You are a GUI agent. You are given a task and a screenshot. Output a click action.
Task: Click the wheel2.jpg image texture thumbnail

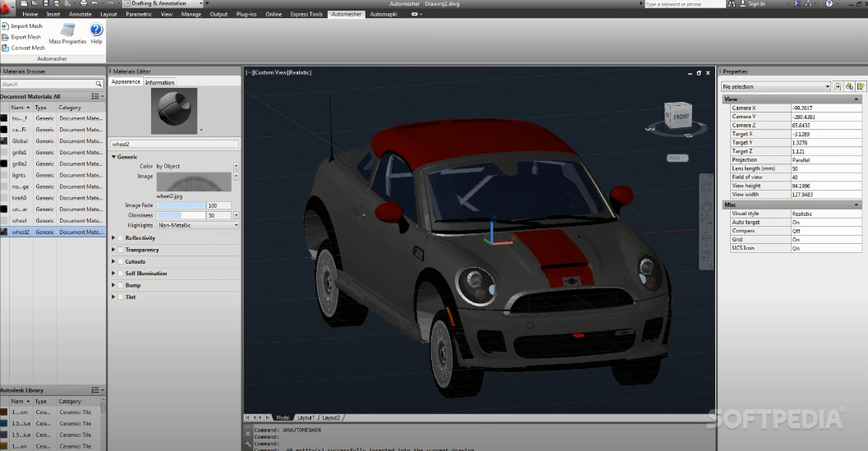click(194, 182)
